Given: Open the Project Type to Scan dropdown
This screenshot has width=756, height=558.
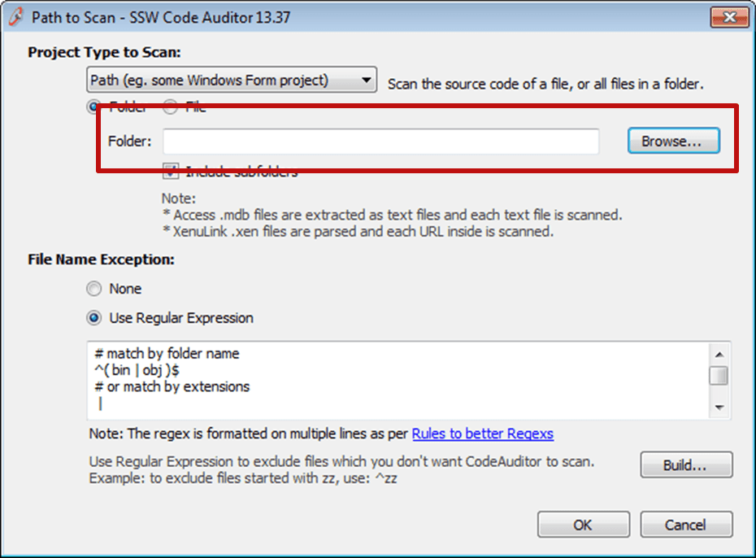Looking at the screenshot, I should point(232,81).
